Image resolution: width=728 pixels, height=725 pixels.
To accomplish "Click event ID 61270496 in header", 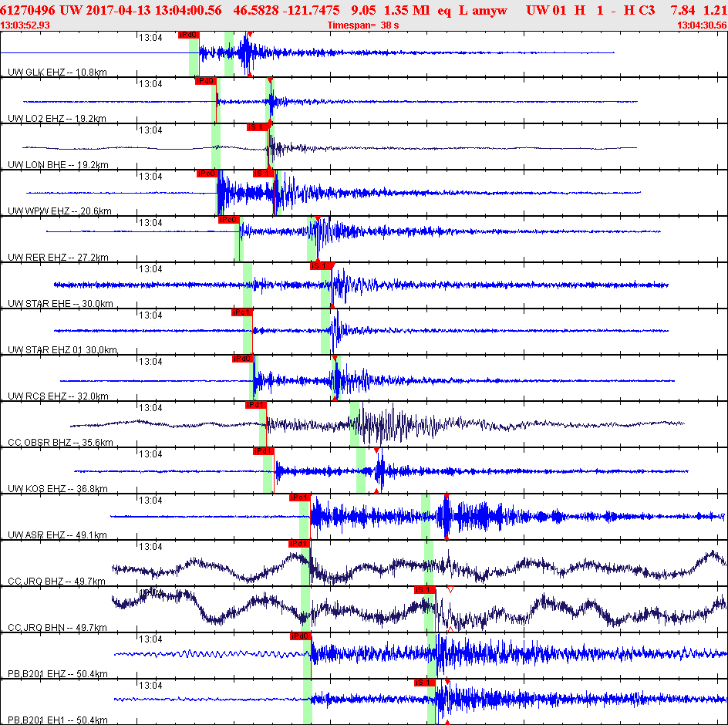I will 28,10.
